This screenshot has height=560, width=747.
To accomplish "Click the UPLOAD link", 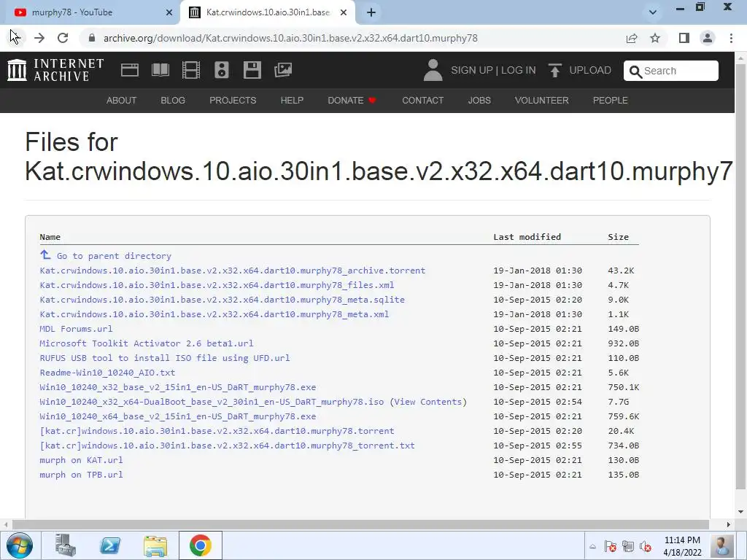I will point(590,70).
